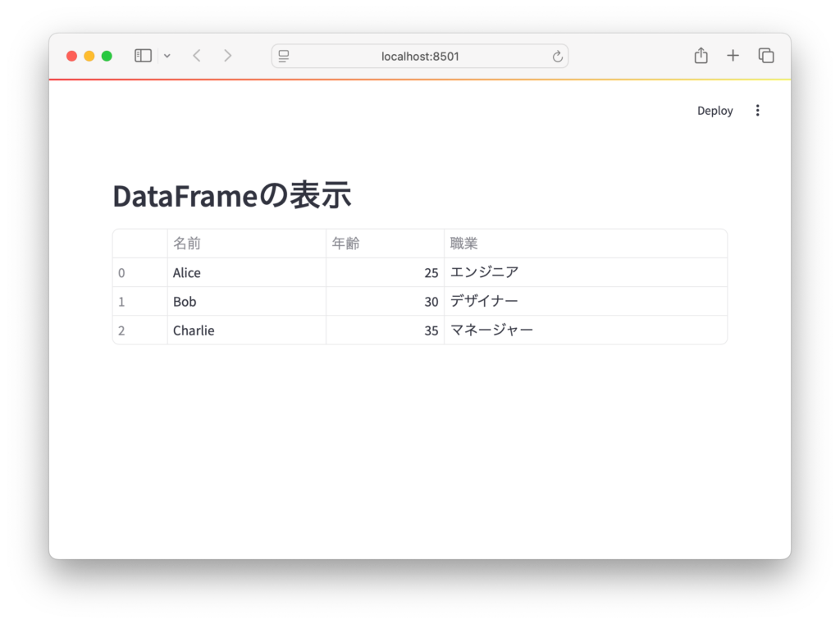Show the tab overview icon

tap(766, 56)
